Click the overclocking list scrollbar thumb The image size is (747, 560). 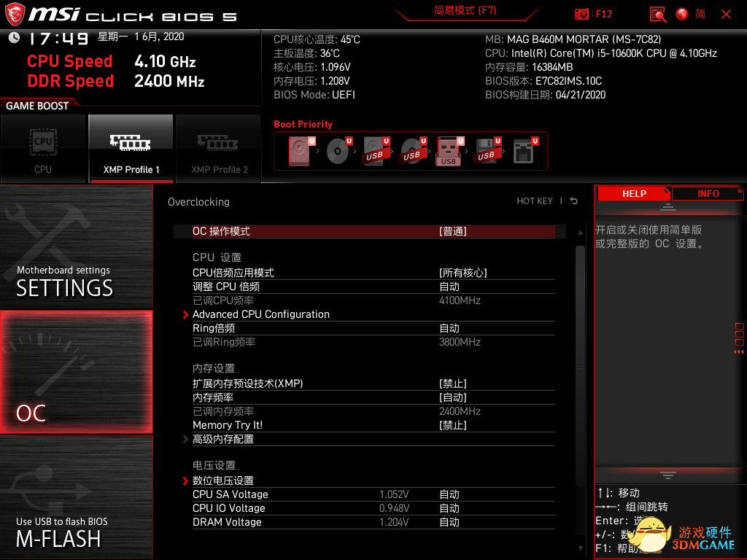580,366
